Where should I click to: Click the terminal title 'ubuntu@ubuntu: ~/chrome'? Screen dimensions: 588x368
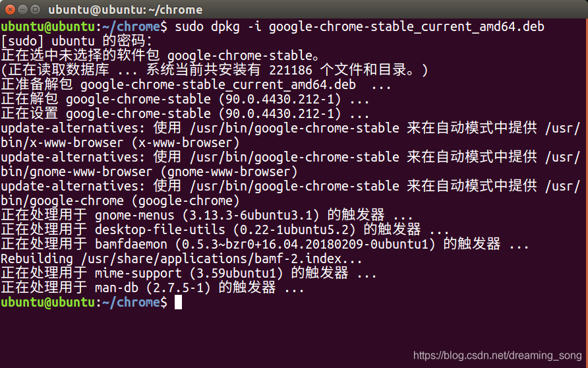[125, 10]
